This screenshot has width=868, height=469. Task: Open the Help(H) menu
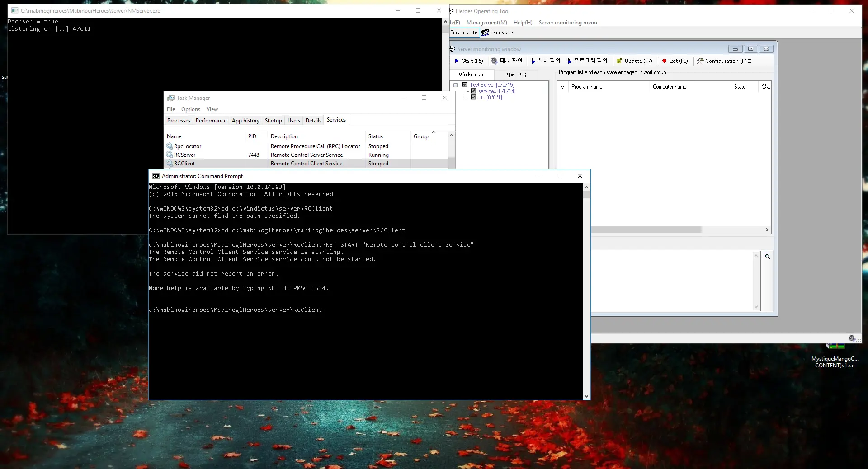tap(523, 23)
